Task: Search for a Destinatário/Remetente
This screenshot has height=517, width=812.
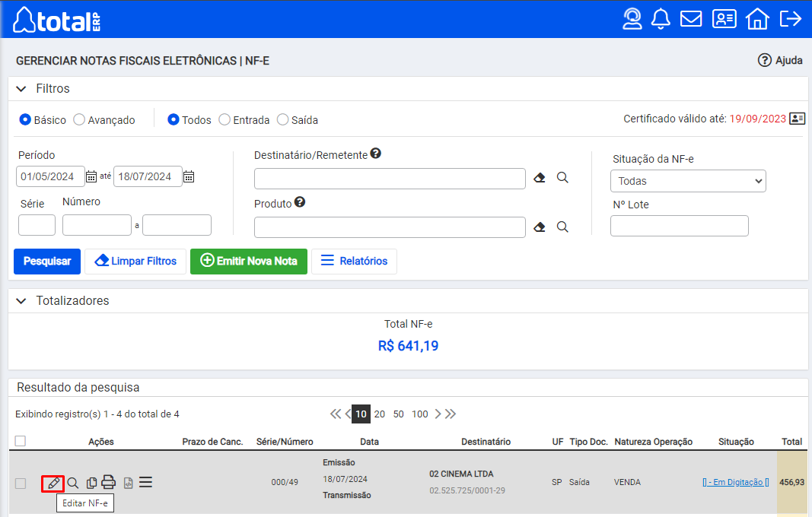Action: (562, 178)
